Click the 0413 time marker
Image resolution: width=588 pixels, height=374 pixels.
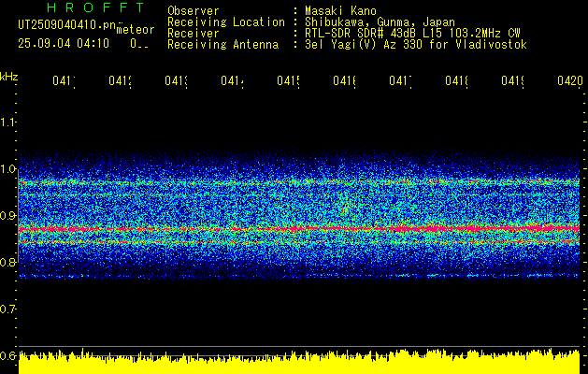(176, 80)
